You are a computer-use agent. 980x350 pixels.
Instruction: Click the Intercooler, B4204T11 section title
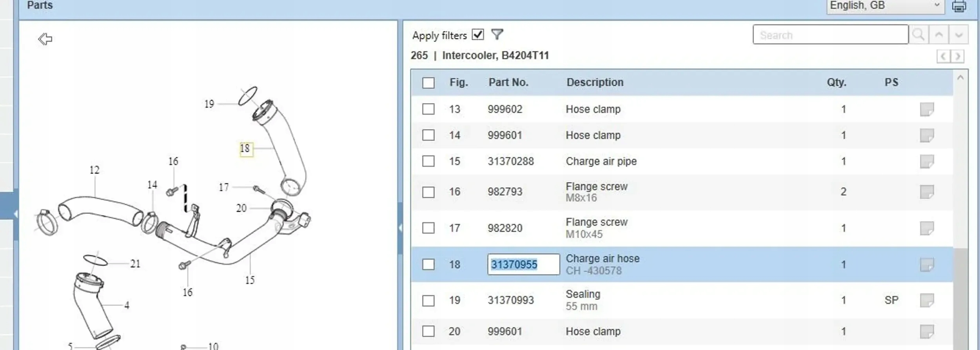(x=495, y=55)
